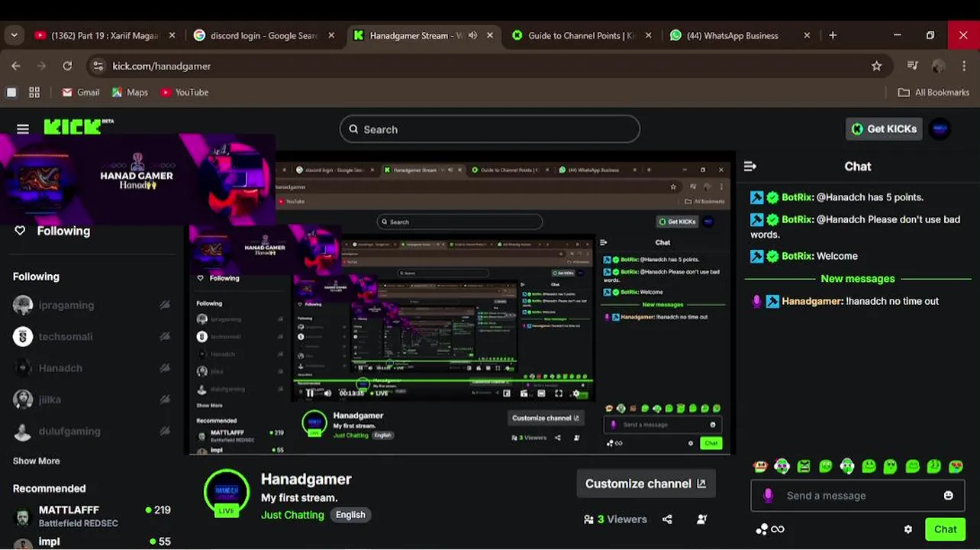Screen dimensions: 980x550
Task: Click the Following heart icon
Action: (x=21, y=231)
